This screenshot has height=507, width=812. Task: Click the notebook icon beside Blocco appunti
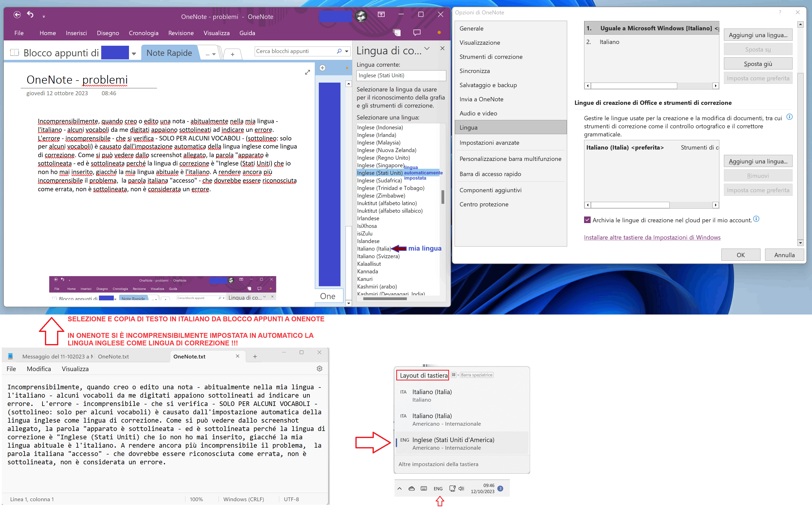[x=14, y=53]
